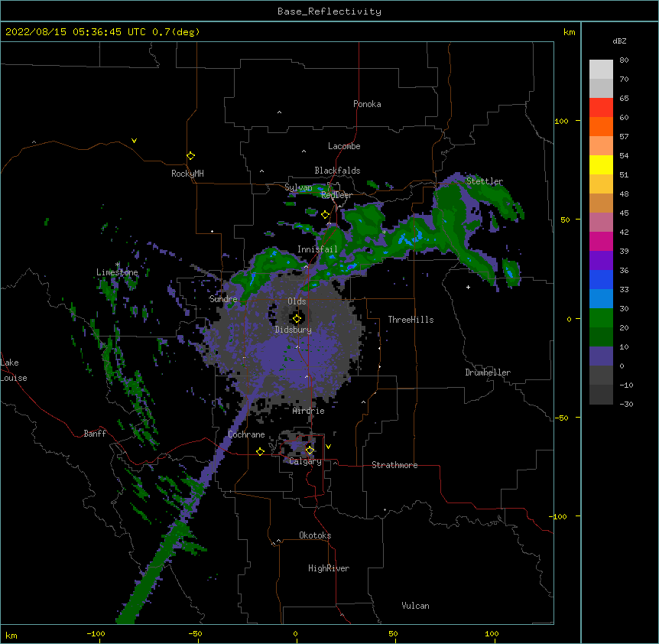Click the dBZ legend heading

(619, 41)
